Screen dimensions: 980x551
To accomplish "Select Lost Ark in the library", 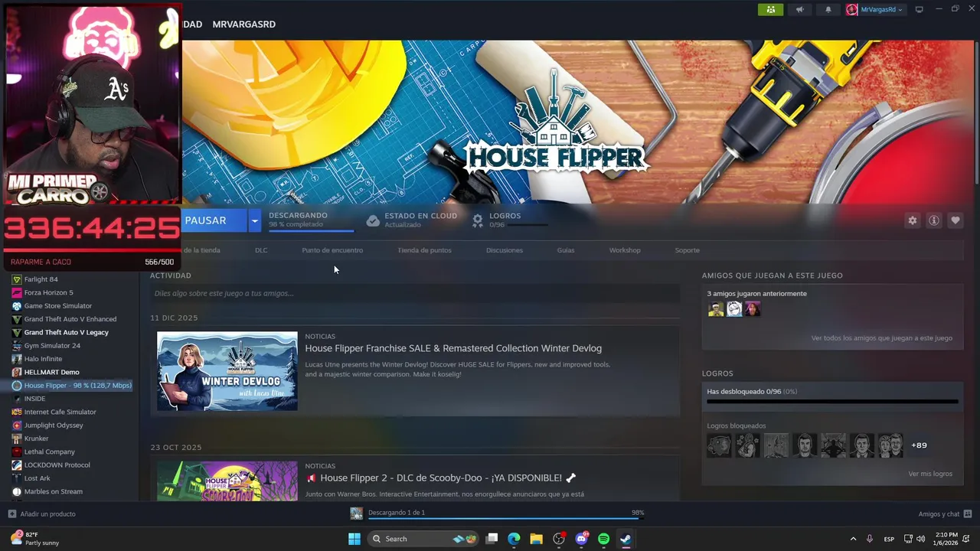I will [x=37, y=478].
